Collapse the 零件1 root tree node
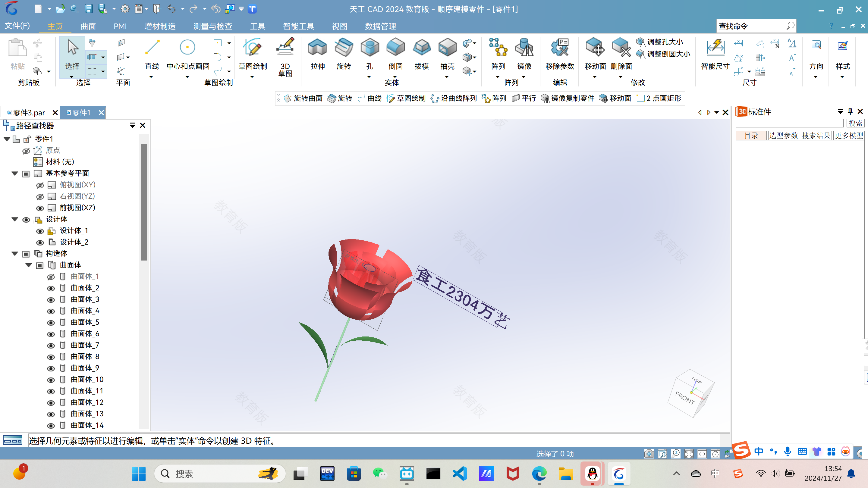 coord(7,139)
